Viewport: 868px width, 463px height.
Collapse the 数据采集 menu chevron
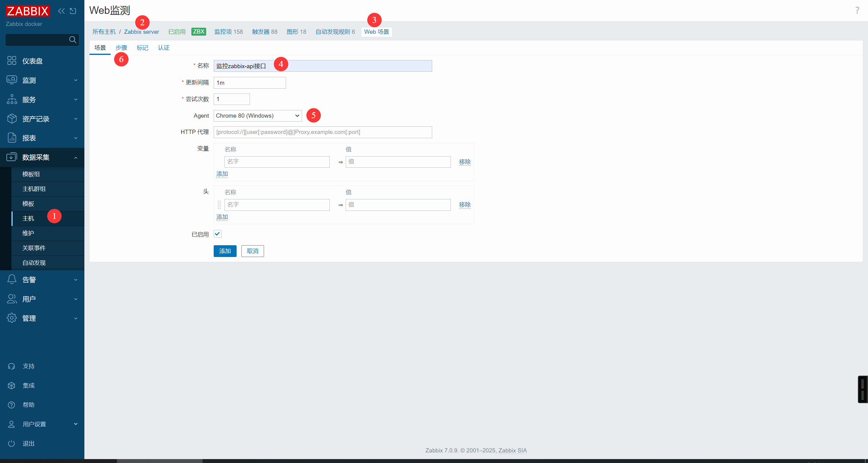click(x=76, y=157)
